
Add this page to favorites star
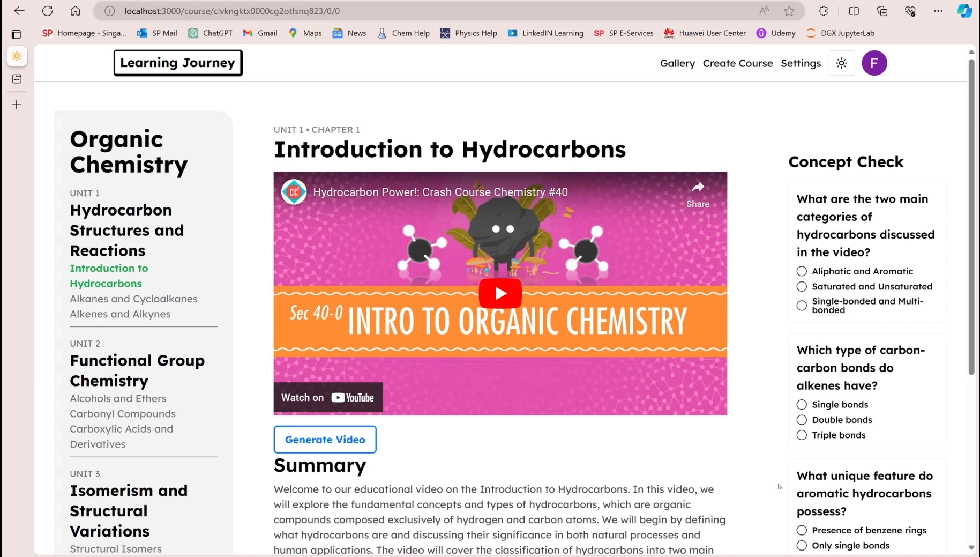[789, 11]
